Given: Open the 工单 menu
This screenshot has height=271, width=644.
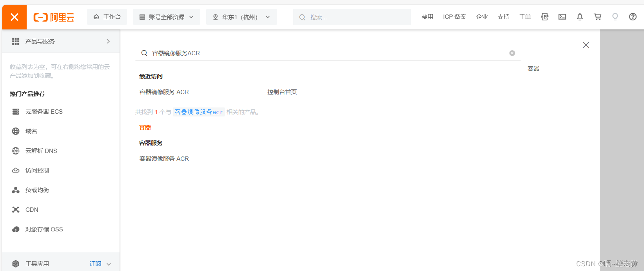Looking at the screenshot, I should [x=525, y=17].
